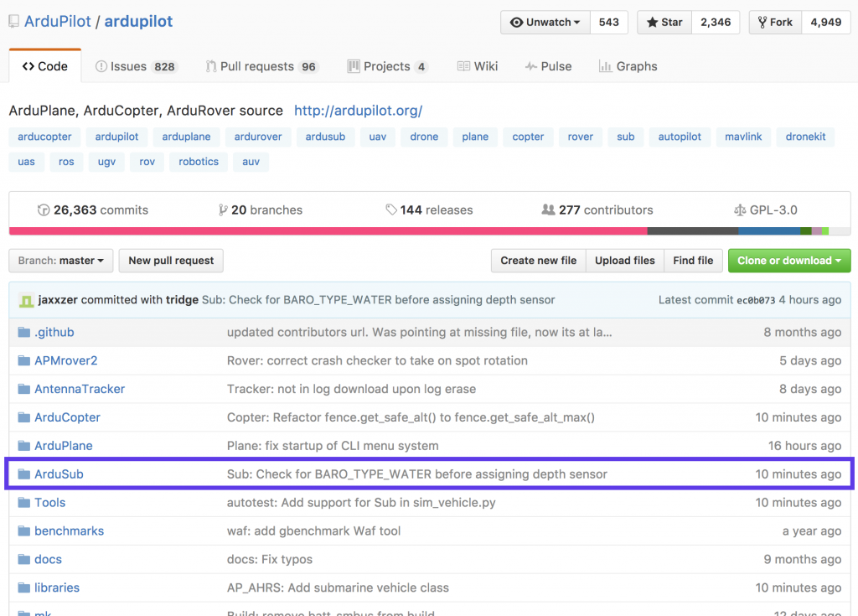Image resolution: width=858 pixels, height=616 pixels.
Task: Click the contributors people icon
Action: (548, 210)
